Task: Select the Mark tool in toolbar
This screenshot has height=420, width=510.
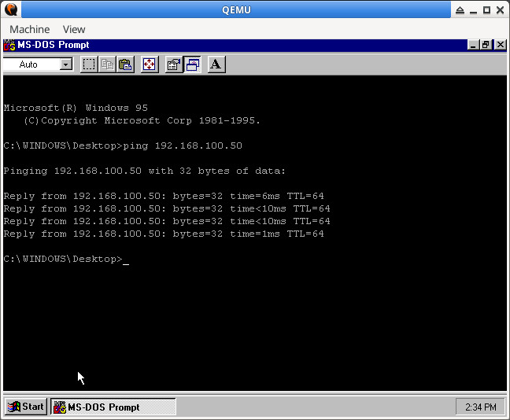Action: click(89, 64)
